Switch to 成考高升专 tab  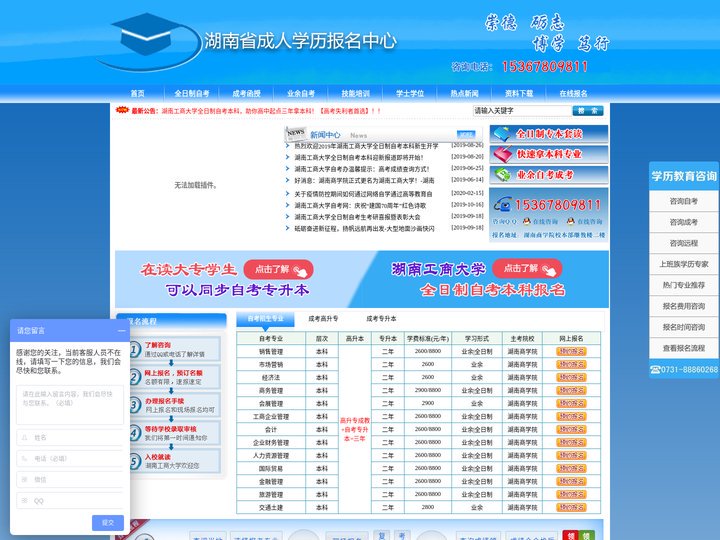(x=323, y=319)
